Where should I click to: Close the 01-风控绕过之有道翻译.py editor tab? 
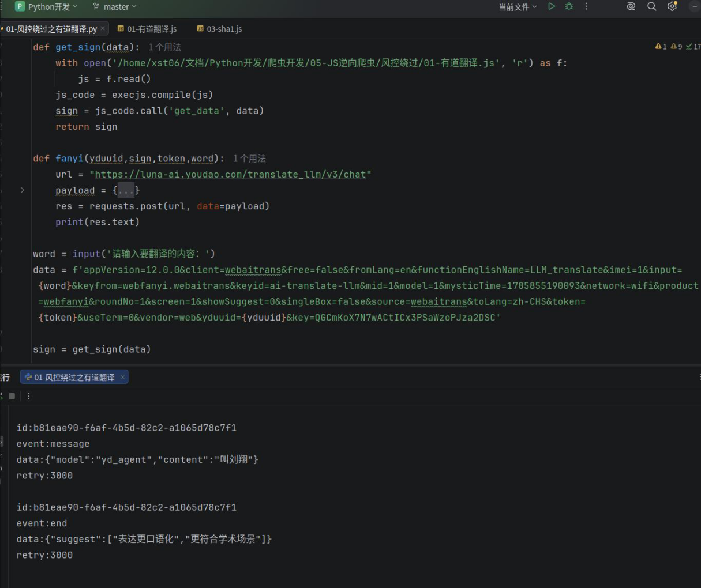[x=103, y=28]
